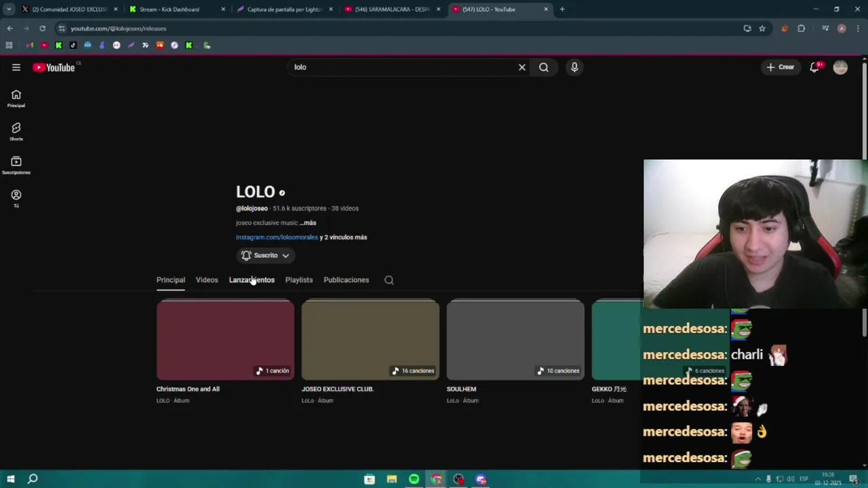
Task: Open the Chrome extensions puzzle icon
Action: click(802, 28)
